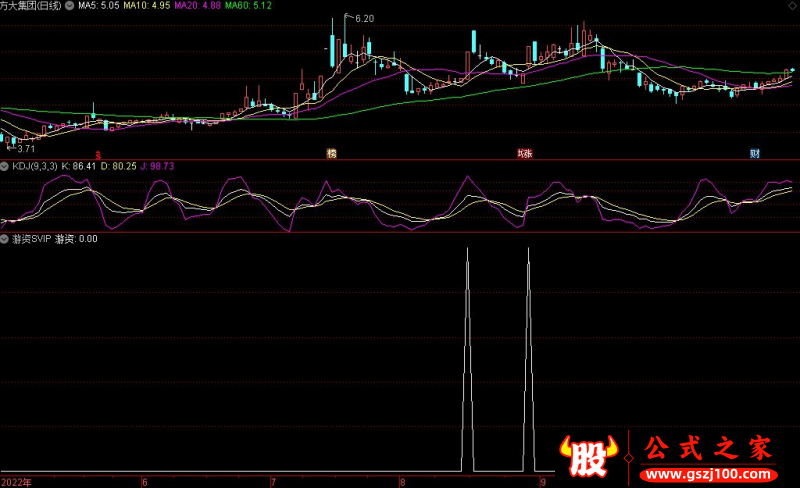This screenshot has height=488, width=800.
Task: Select the 游资SVIP indicator name
Action: pyautogui.click(x=31, y=239)
